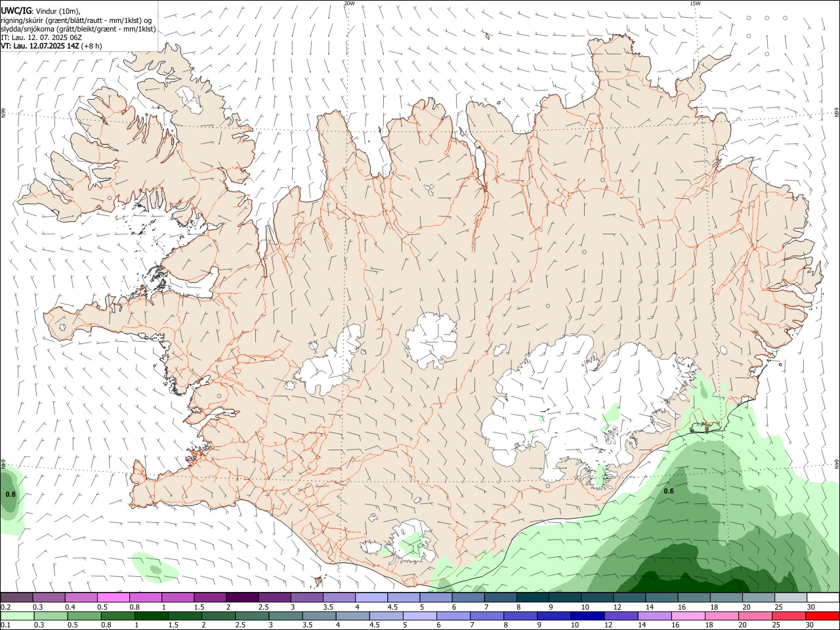Click the light green swatch starting at 0.3, lower scale
This screenshot has height=630, width=840.
pyautogui.click(x=51, y=616)
